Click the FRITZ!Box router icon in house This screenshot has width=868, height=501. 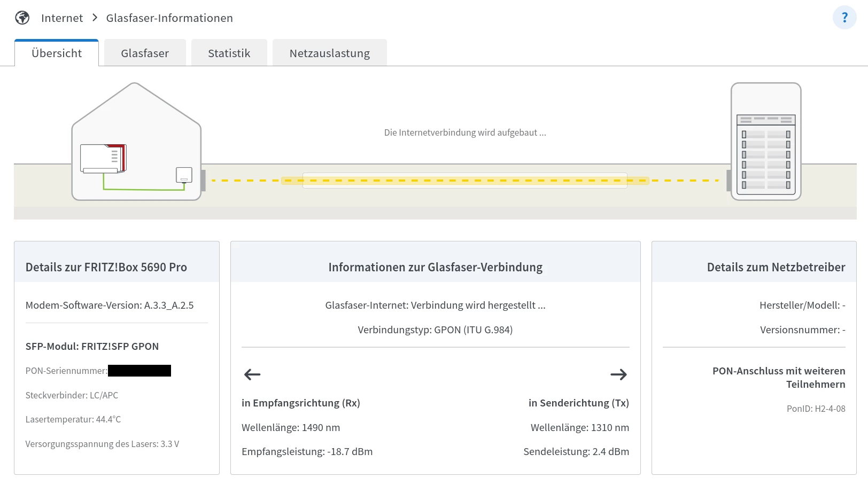click(x=103, y=159)
